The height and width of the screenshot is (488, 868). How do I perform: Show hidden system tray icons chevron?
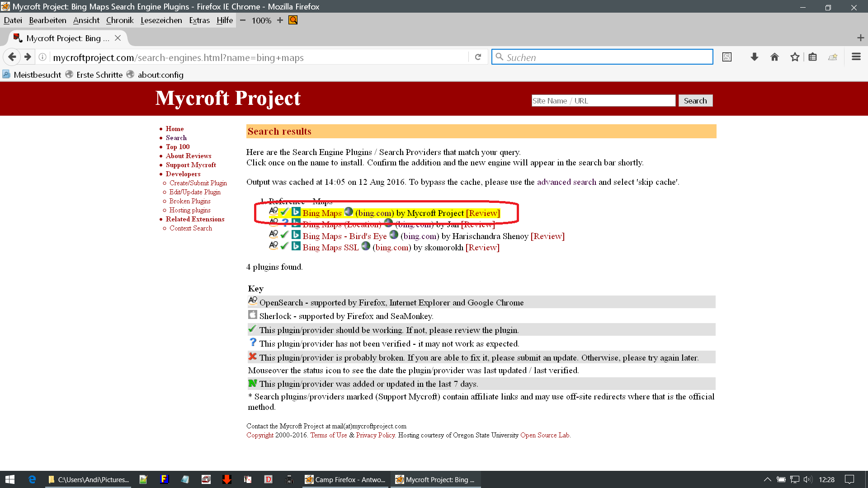click(767, 479)
